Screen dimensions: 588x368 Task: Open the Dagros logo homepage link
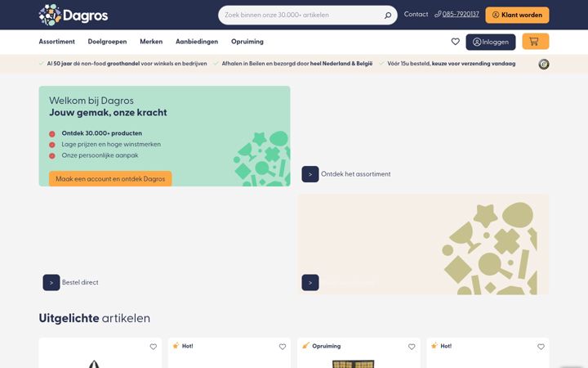coord(73,15)
